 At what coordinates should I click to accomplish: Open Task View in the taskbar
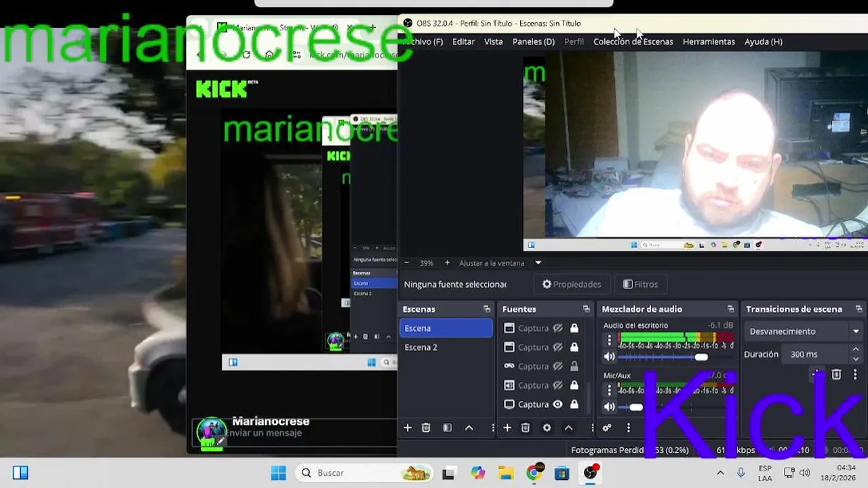448,473
